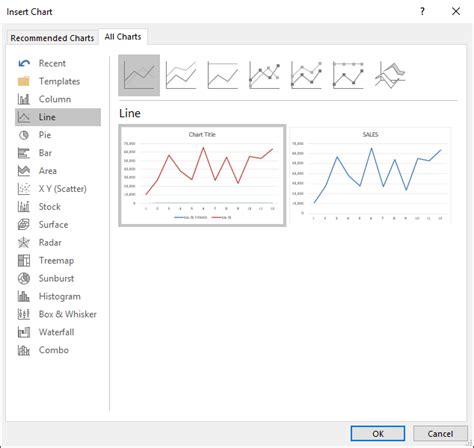
Task: Select Combo in chart type list
Action: pyautogui.click(x=58, y=350)
